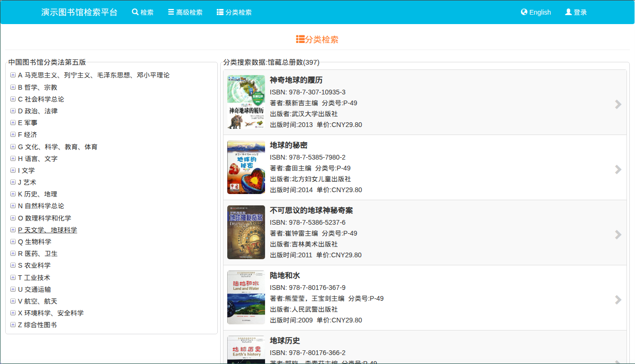635x364 pixels.
Task: Click the globe icon beside English
Action: click(x=524, y=12)
